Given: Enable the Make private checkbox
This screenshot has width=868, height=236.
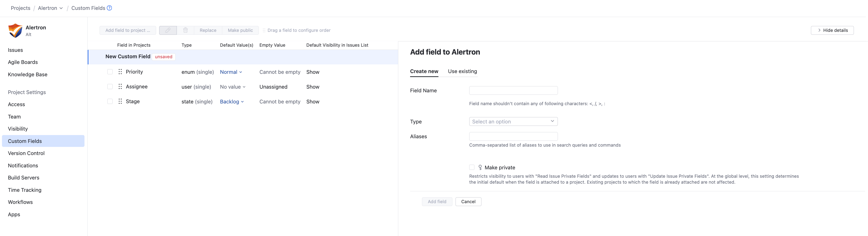Looking at the screenshot, I should pos(472,167).
